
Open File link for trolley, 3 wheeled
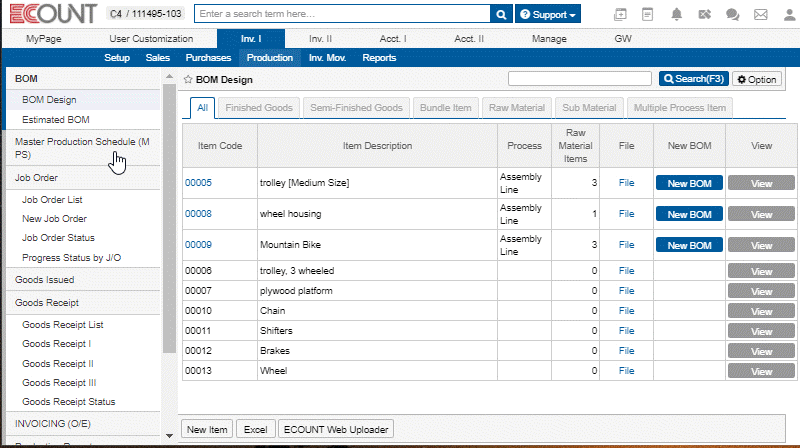click(x=626, y=270)
